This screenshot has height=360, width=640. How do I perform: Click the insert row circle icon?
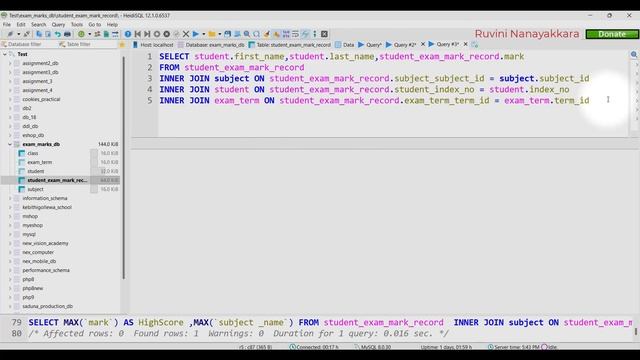pos(157,34)
